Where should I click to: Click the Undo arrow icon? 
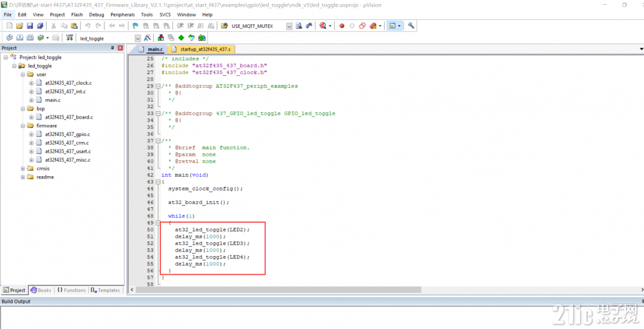(88, 26)
